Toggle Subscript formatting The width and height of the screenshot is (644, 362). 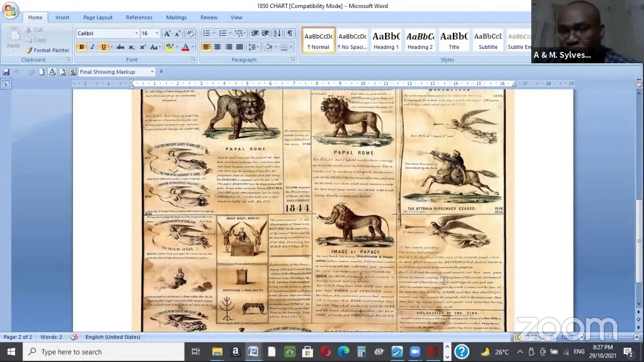coord(131,47)
